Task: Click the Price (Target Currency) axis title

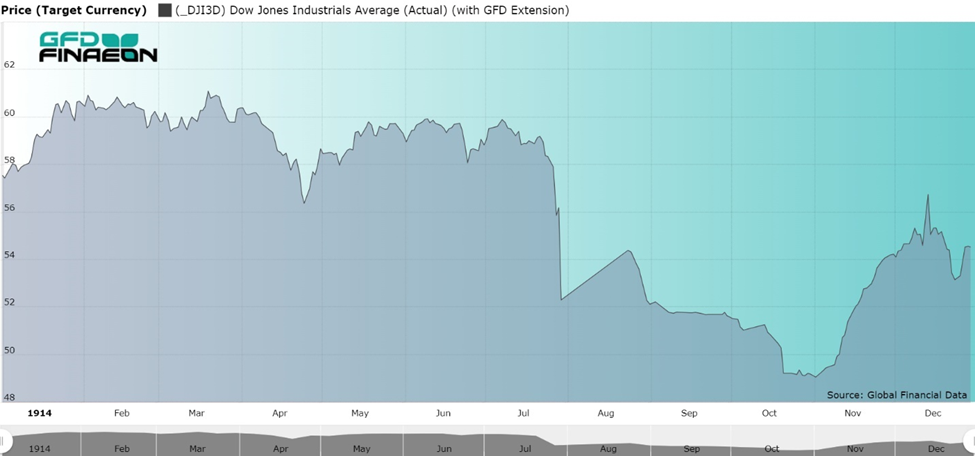Action: pyautogui.click(x=73, y=11)
